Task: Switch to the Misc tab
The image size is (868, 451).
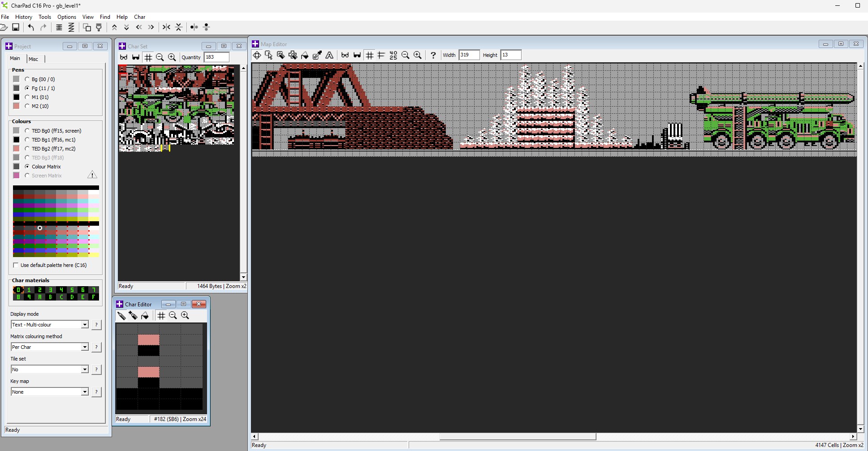Action: pos(34,59)
